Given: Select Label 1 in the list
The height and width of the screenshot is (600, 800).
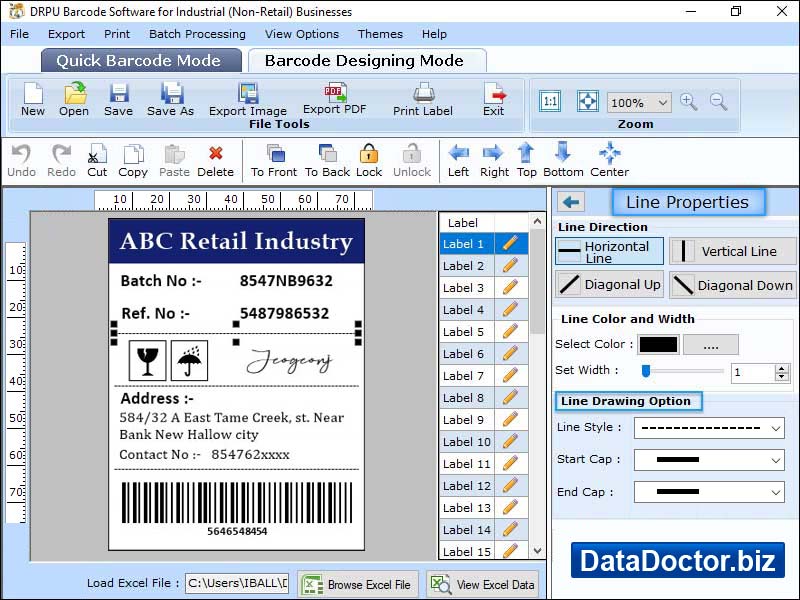Looking at the screenshot, I should [467, 244].
